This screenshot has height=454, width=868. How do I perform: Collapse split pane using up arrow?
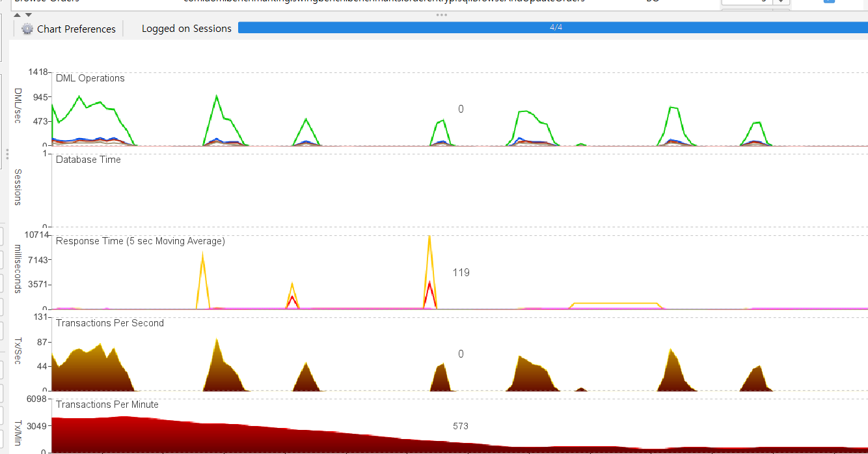tap(17, 14)
